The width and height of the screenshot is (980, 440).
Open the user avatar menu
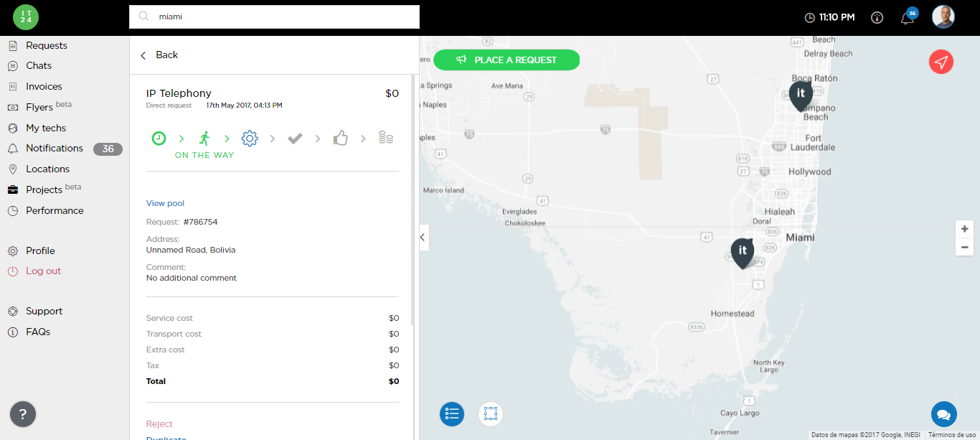[943, 17]
